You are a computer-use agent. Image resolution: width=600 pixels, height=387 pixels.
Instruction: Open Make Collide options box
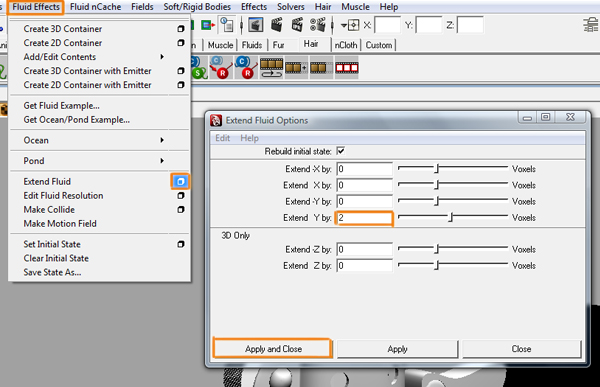click(x=181, y=210)
